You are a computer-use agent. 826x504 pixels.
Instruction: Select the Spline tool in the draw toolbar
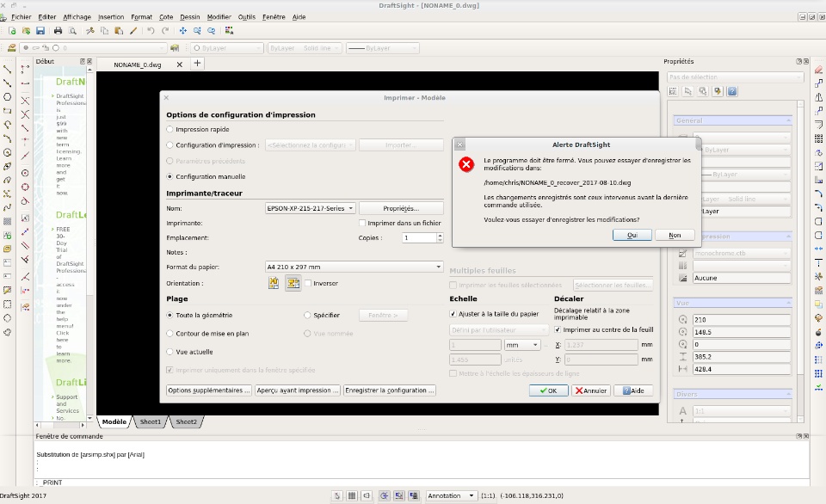pyautogui.click(x=8, y=207)
